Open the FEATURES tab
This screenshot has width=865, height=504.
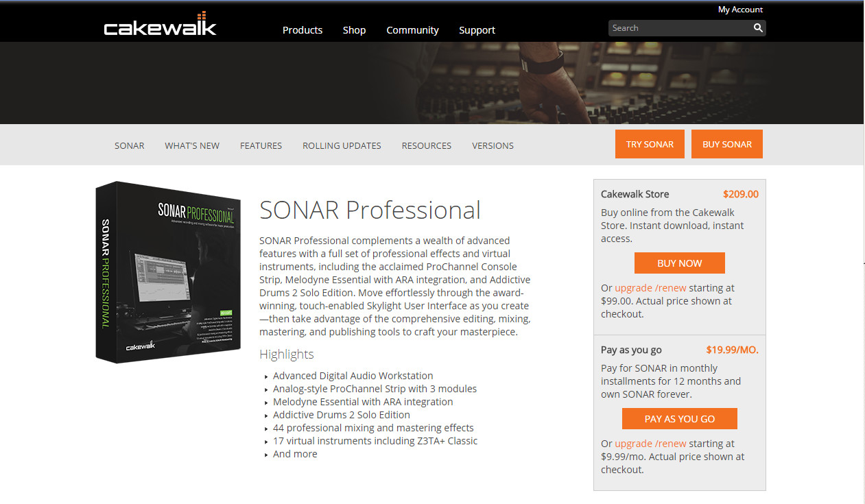coord(261,145)
